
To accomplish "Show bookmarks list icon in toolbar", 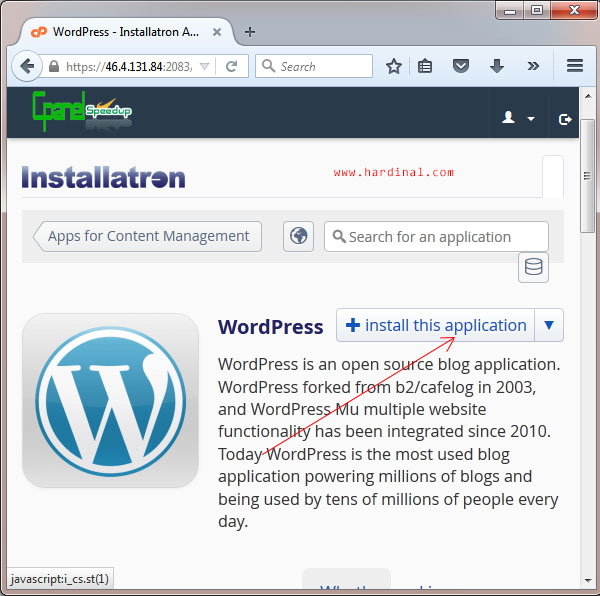I will (425, 67).
